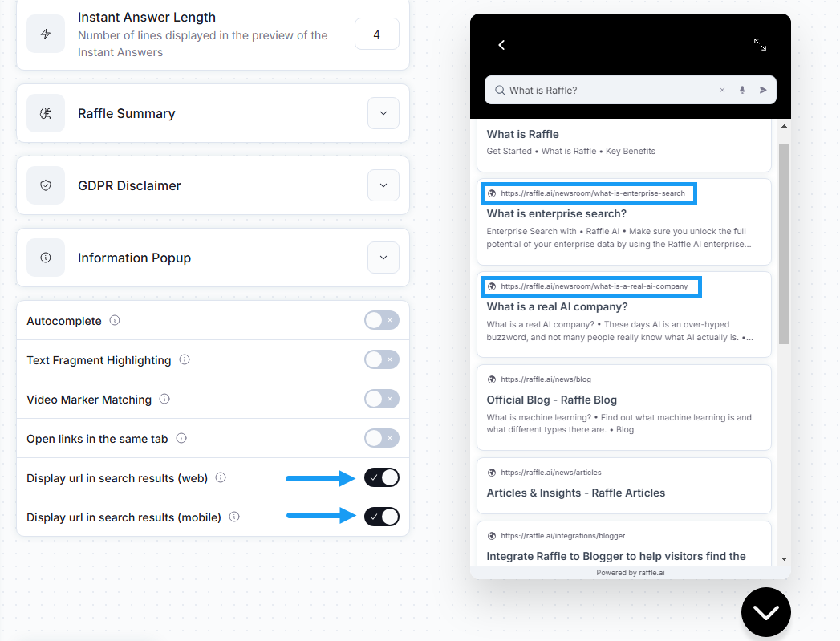Collapse widget with round chevron button

pos(765,612)
